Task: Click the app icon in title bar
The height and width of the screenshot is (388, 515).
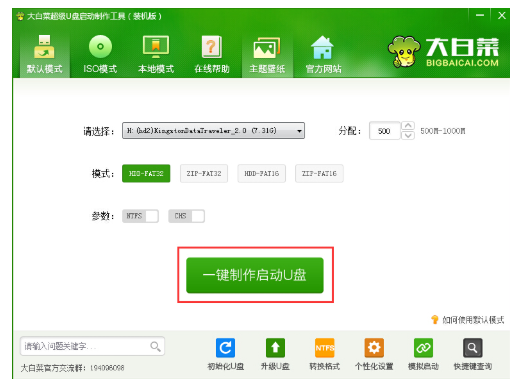Action: click(x=20, y=16)
